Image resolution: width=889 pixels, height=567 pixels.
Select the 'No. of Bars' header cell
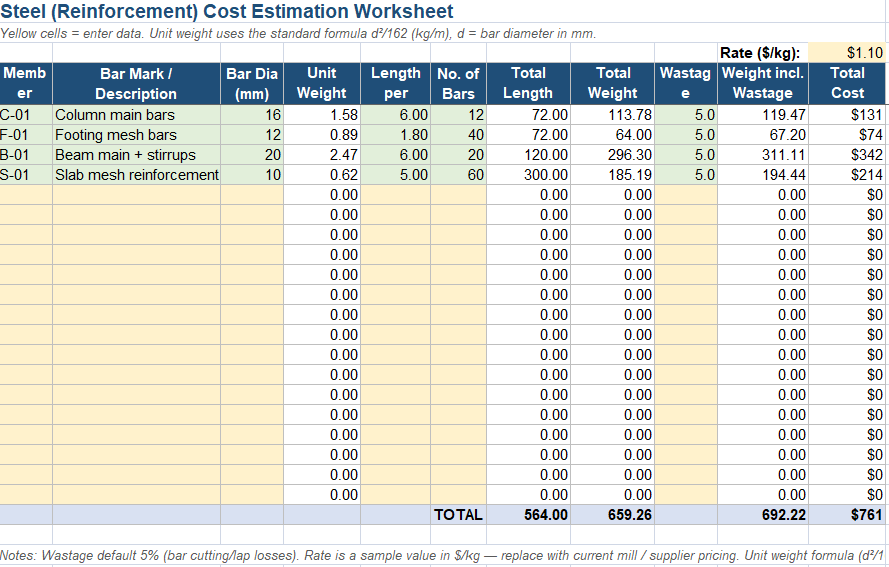click(x=458, y=83)
